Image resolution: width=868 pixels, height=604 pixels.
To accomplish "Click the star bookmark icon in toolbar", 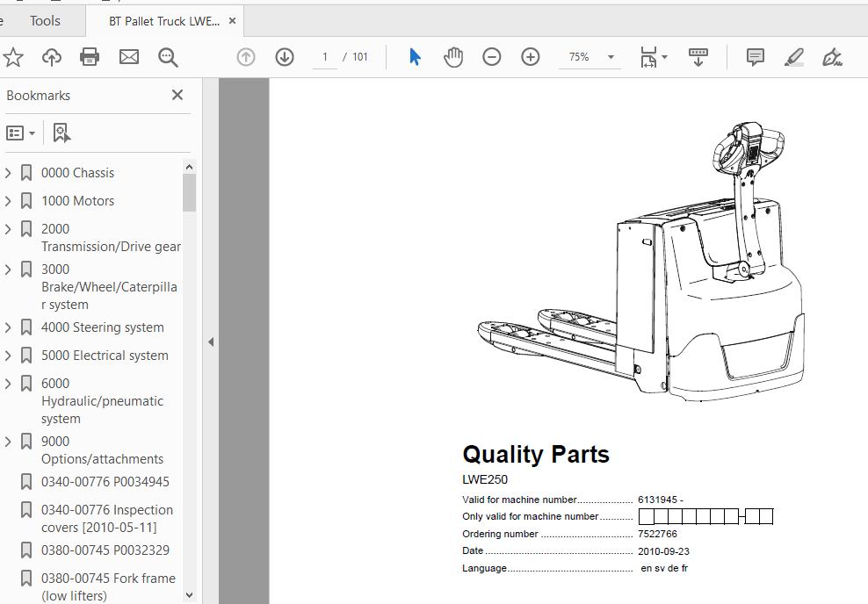I will (13, 57).
